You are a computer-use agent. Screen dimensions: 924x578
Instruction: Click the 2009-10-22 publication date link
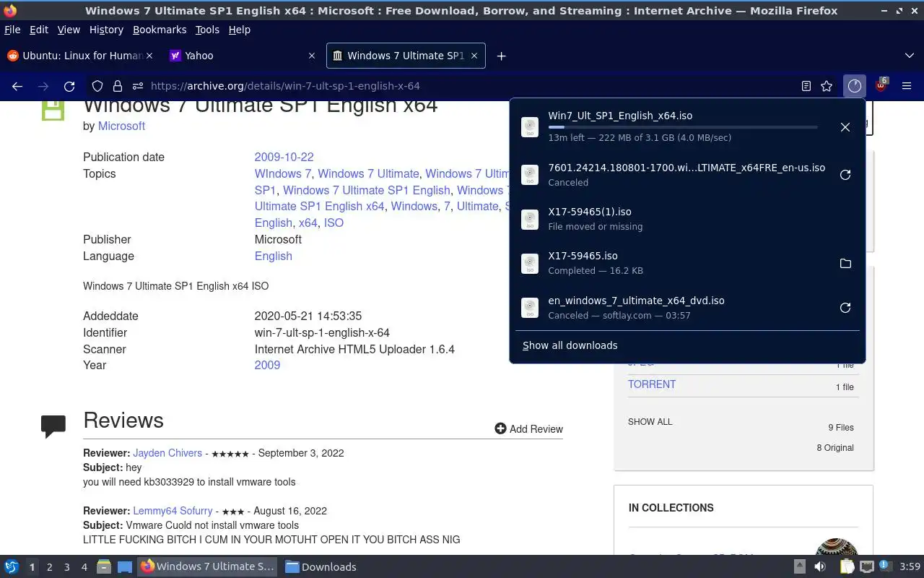pyautogui.click(x=284, y=157)
